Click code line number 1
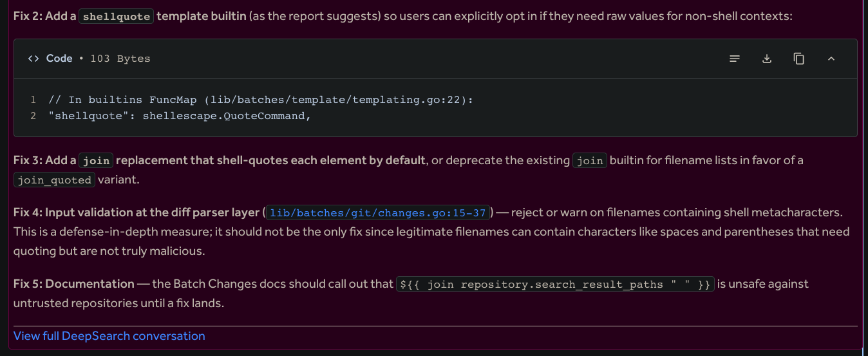The width and height of the screenshot is (868, 356). pyautogui.click(x=33, y=100)
